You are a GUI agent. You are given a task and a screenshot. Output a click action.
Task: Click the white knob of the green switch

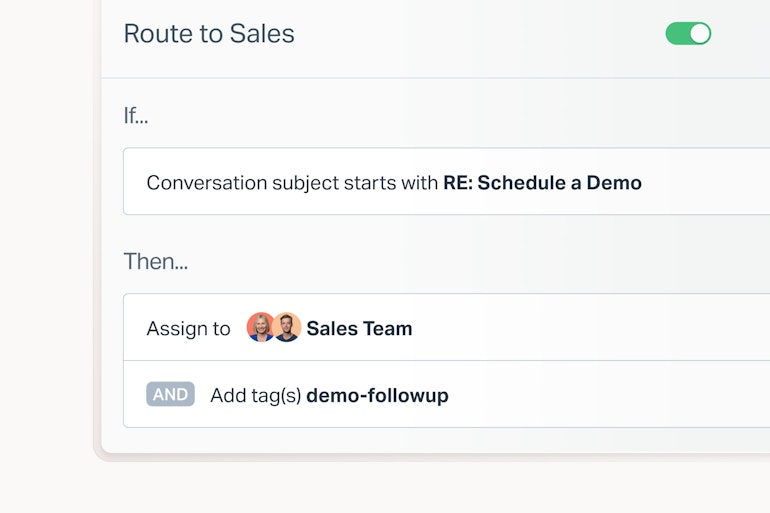coord(700,34)
